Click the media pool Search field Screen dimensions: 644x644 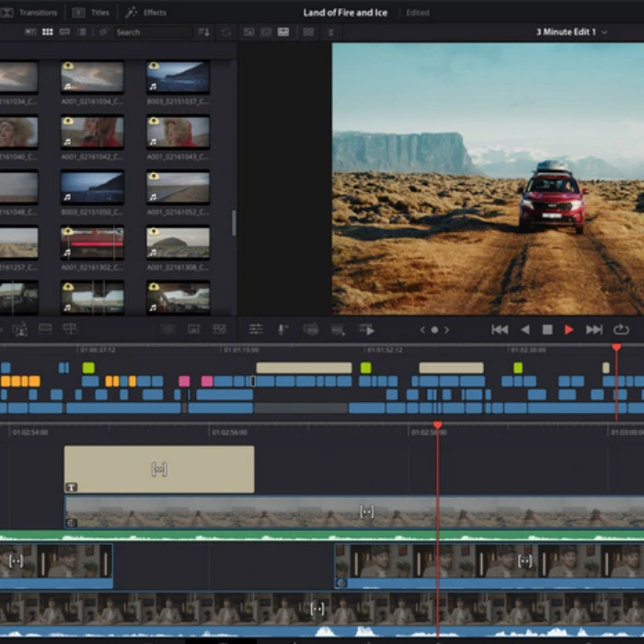[x=153, y=32]
